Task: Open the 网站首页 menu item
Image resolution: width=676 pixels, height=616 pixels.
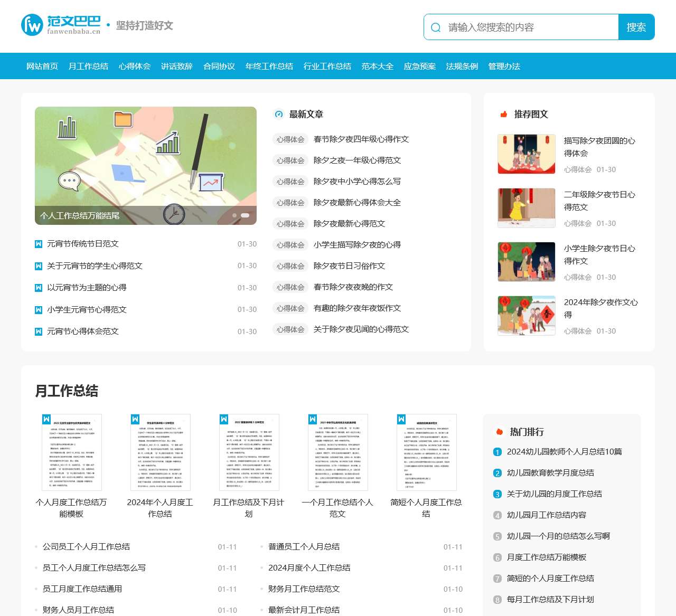Action: pos(42,66)
